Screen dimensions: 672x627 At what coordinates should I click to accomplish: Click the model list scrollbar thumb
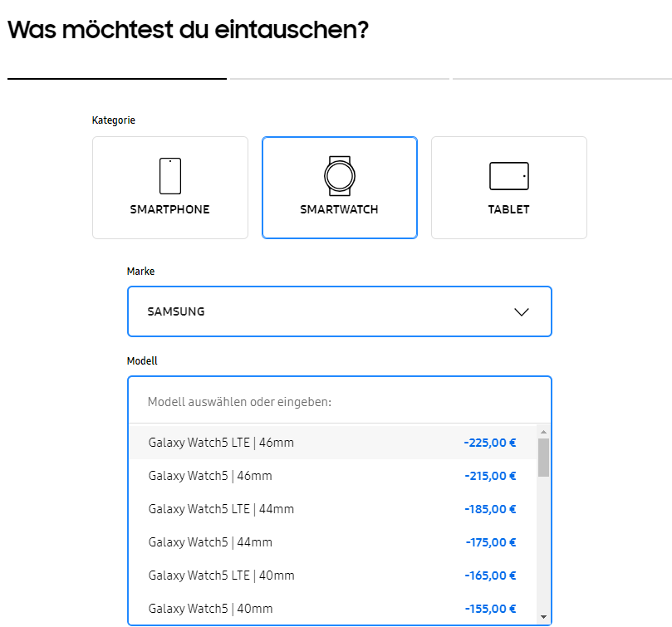point(543,457)
